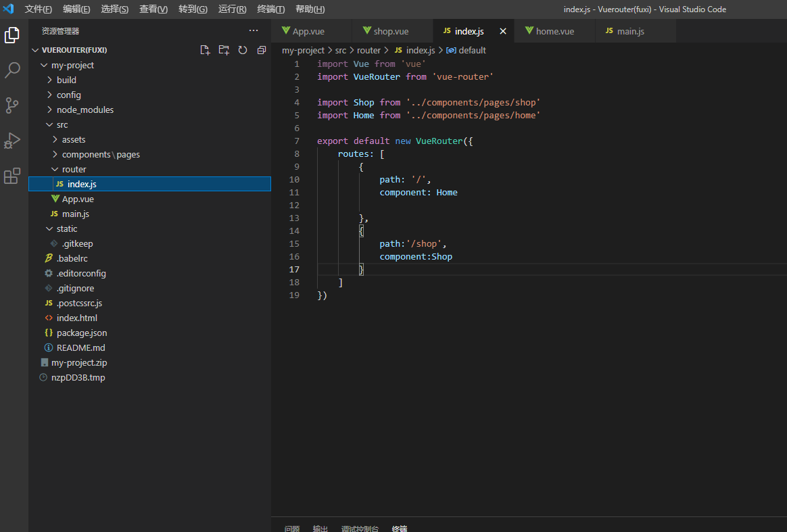
Task: Open main.js in the file tree
Action: tap(149, 214)
